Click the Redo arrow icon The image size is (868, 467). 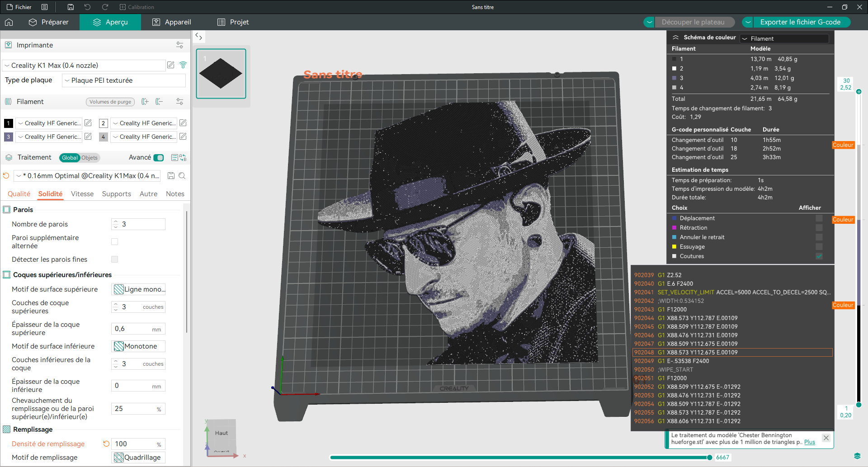coord(105,7)
